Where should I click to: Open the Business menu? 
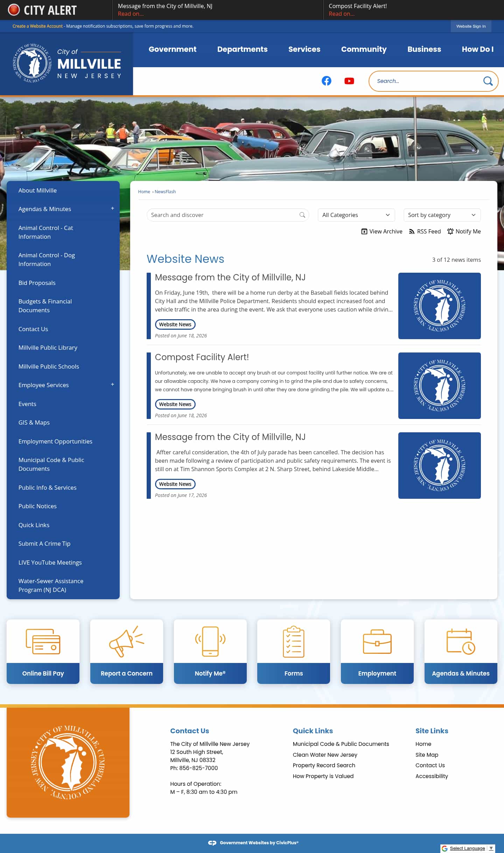[x=424, y=49]
